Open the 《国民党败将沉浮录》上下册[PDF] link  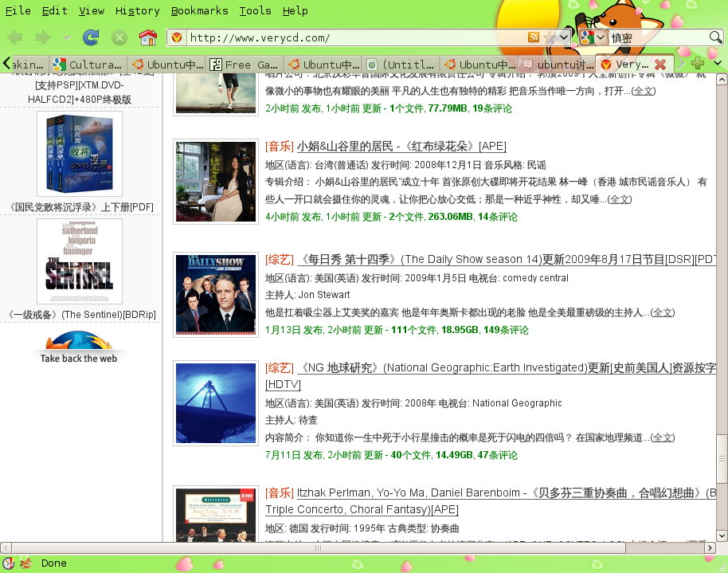coord(81,206)
